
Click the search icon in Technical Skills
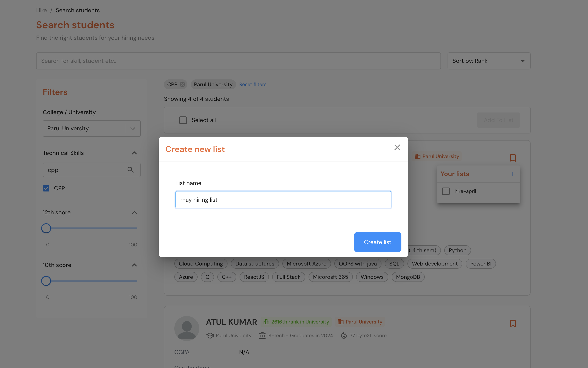(130, 170)
